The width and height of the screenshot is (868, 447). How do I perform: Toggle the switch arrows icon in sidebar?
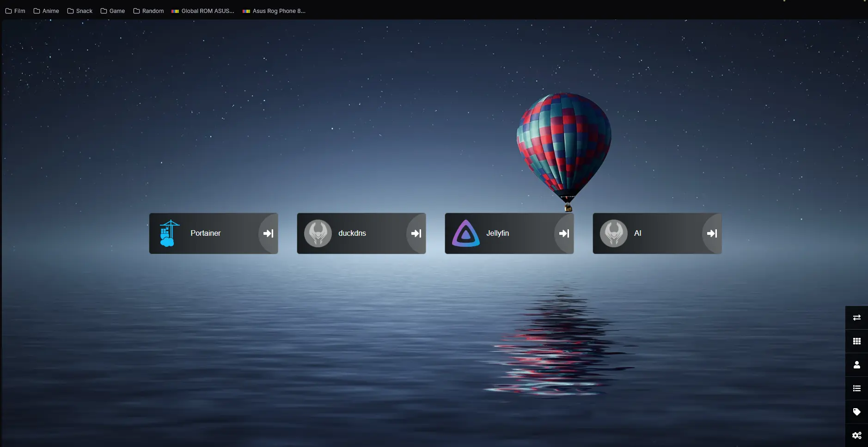coord(856,318)
